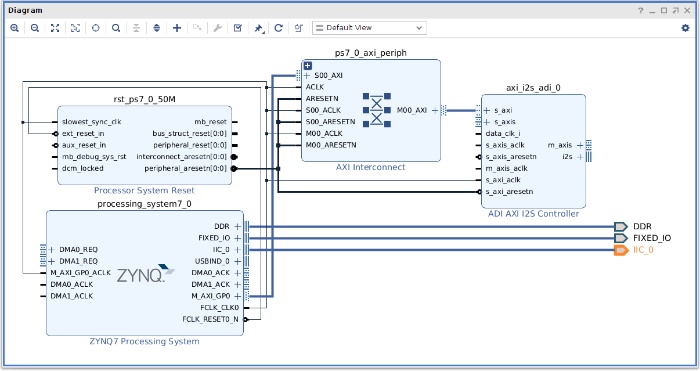The height and width of the screenshot is (371, 700).
Task: Click the ZYNQ logo on processing_system7_0
Action: click(x=146, y=273)
